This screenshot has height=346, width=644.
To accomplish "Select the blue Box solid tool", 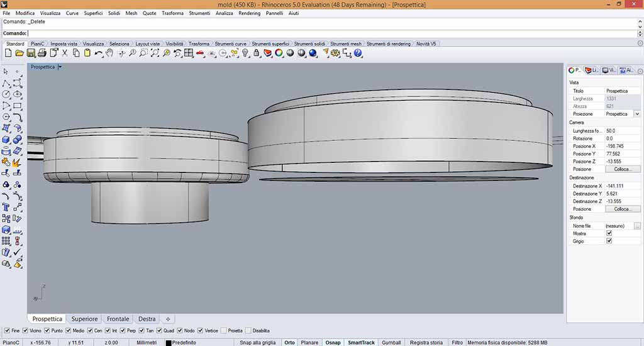I will [x=6, y=140].
